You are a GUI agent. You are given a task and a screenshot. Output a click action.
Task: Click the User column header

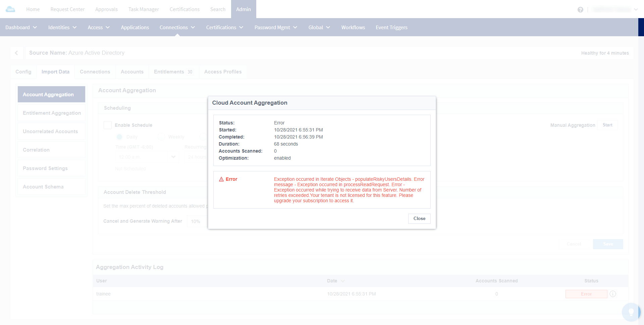point(101,281)
